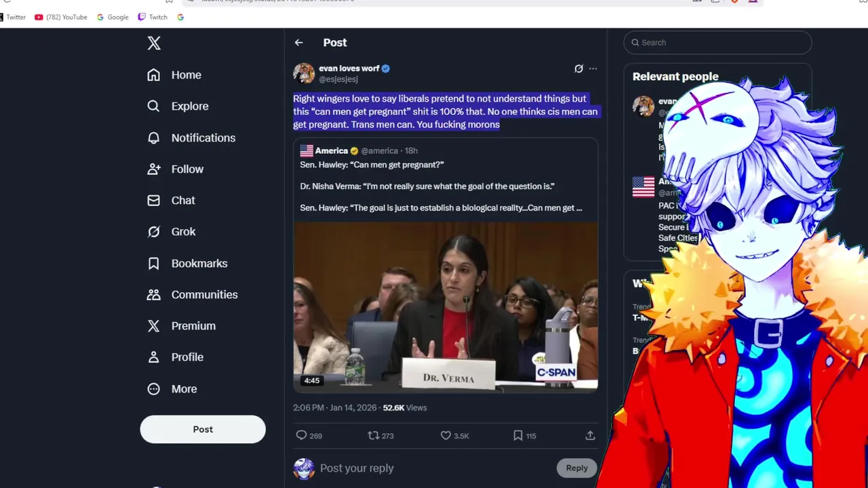The image size is (868, 488).
Task: Open the Bookmarks icon in sidebar
Action: point(154,264)
